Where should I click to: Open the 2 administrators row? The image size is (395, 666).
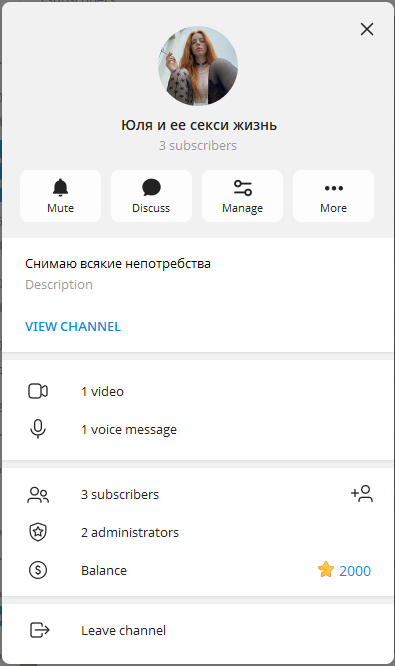[198, 532]
